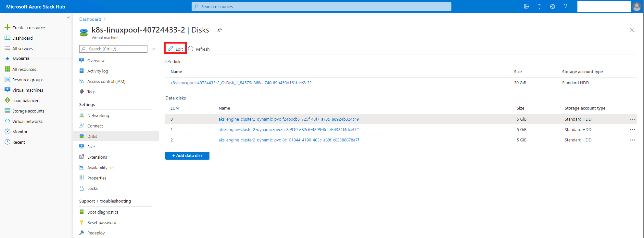Open the directory and subscription filter icon

[526, 7]
